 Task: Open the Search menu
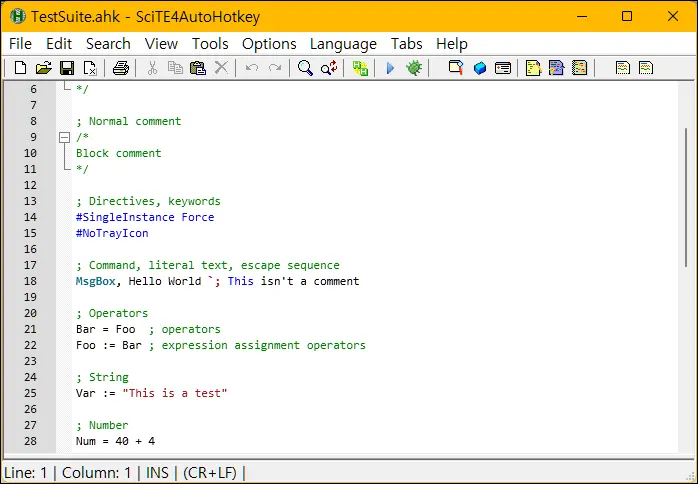[108, 44]
